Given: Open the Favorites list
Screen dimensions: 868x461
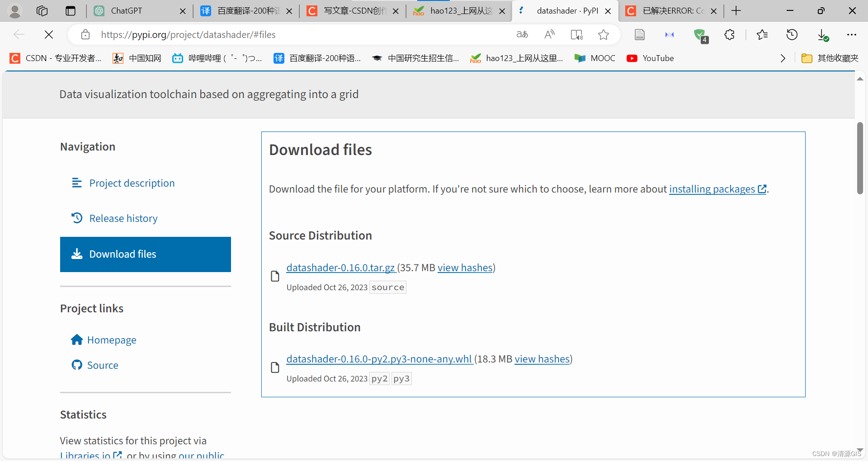Looking at the screenshot, I should (x=762, y=34).
